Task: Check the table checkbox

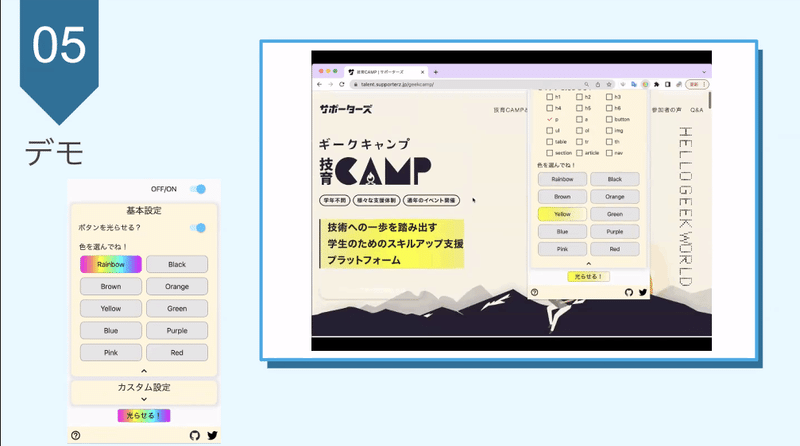Action: [549, 142]
